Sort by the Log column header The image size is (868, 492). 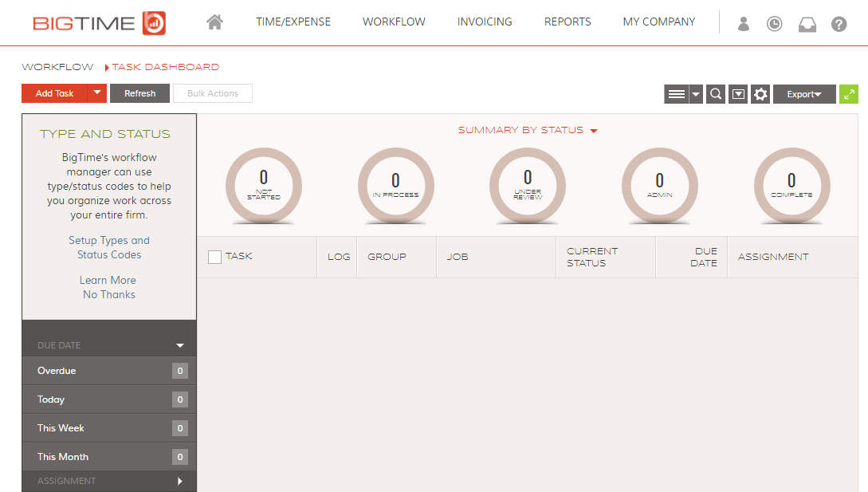tap(339, 257)
